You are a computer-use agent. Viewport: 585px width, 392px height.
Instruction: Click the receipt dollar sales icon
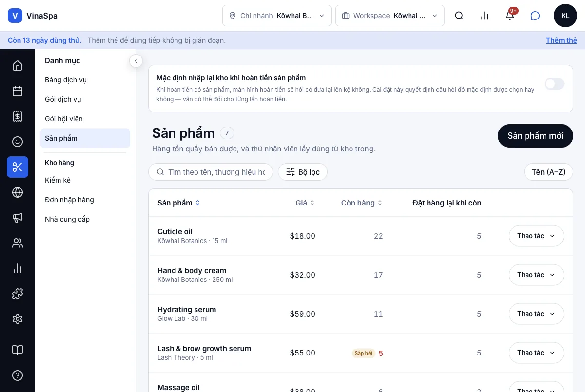[x=18, y=116]
